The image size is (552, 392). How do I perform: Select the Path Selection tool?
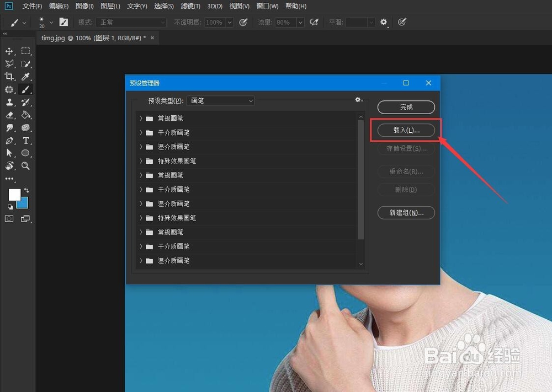click(x=9, y=153)
